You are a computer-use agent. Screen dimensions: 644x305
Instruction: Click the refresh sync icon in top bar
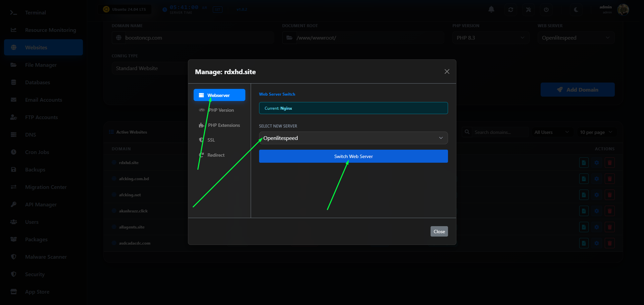pos(510,10)
